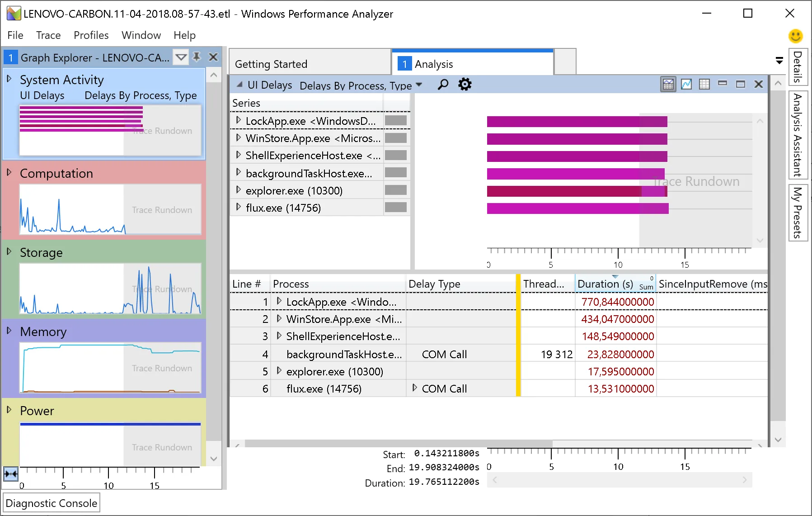Sort by the Process column header
Viewport: 812px width, 516px height.
pyautogui.click(x=338, y=284)
